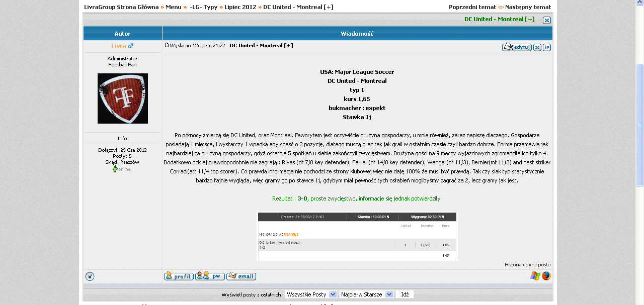The width and height of the screenshot is (644, 305).
Task: Open Livra's author profile name link
Action: (119, 46)
